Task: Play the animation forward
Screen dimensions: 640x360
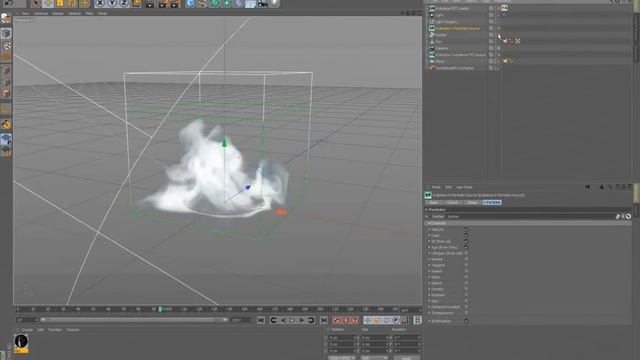Action: [292, 320]
